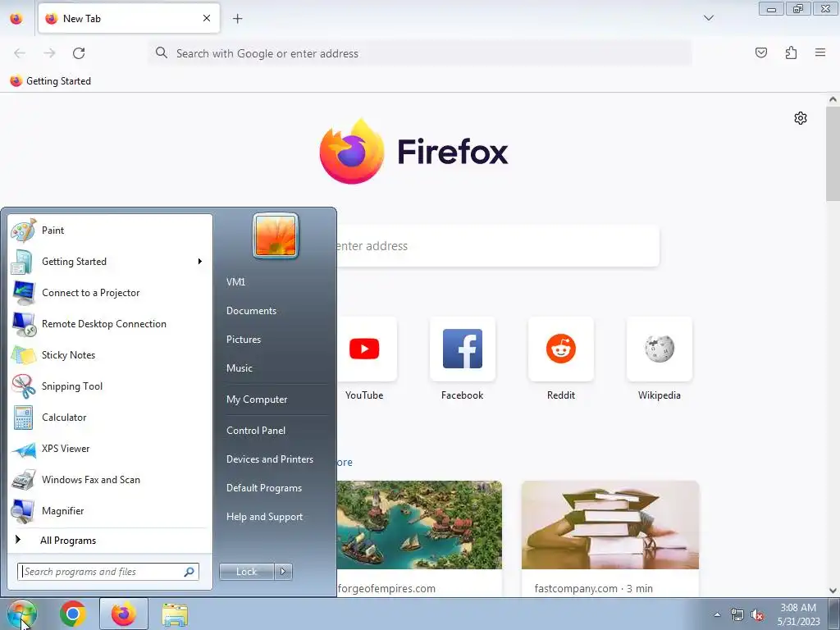The image size is (840, 630).
Task: Launch Calculator
Action: (110, 418)
